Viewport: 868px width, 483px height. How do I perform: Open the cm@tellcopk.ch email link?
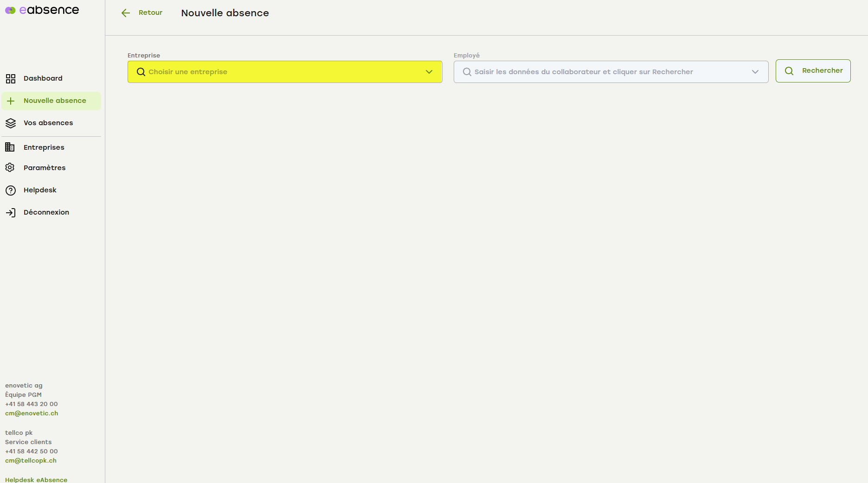pos(31,461)
